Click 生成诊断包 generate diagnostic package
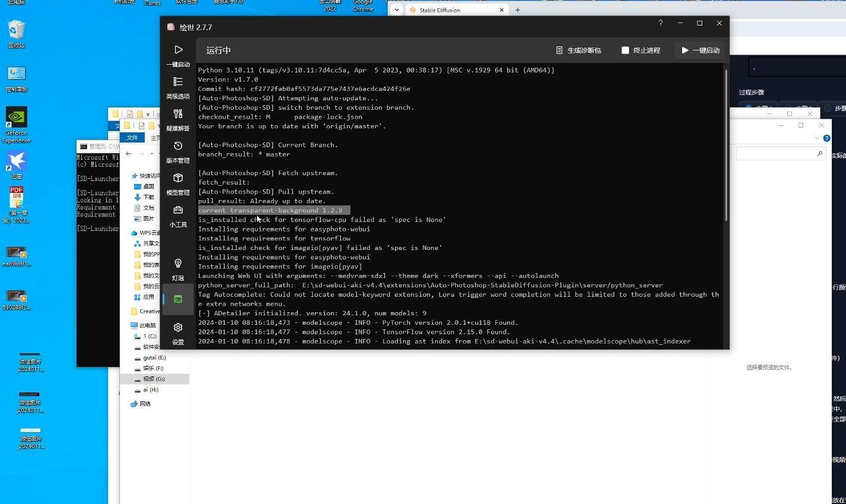This screenshot has width=846, height=504. point(578,50)
